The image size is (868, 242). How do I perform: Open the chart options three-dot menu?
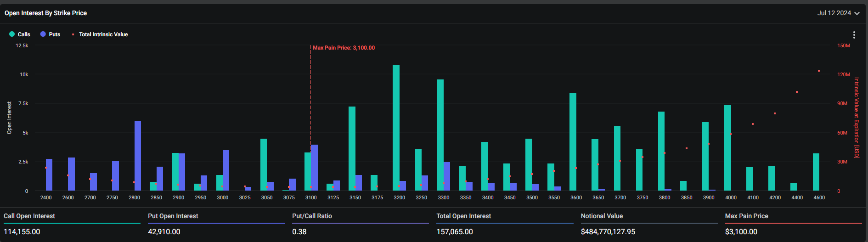point(854,35)
